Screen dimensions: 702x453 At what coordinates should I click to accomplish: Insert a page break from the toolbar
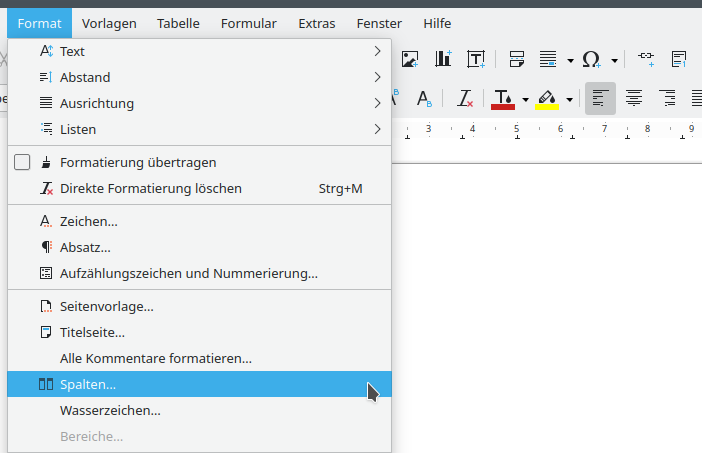click(517, 59)
